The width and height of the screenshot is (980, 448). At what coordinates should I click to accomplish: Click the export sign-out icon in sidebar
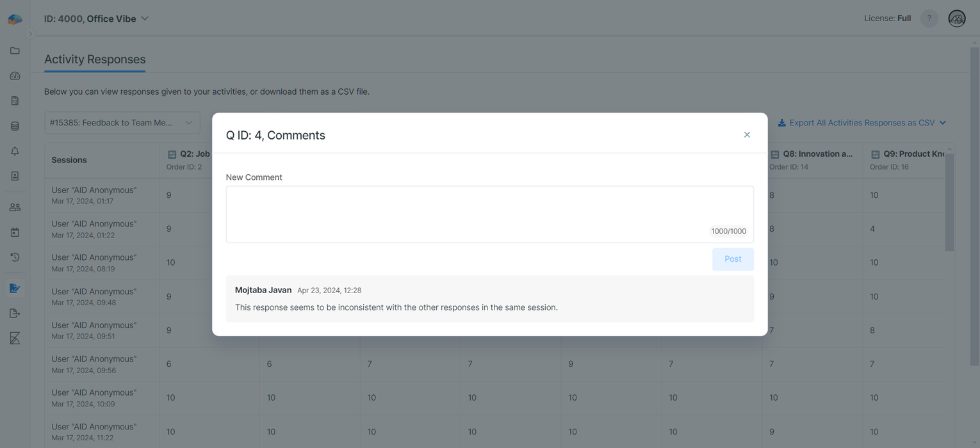click(x=15, y=313)
